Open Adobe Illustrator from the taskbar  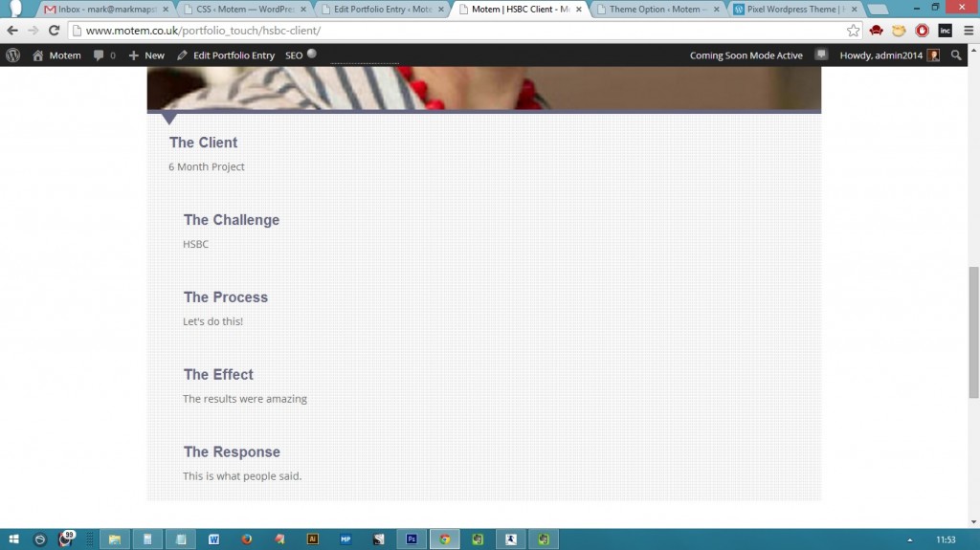(313, 539)
